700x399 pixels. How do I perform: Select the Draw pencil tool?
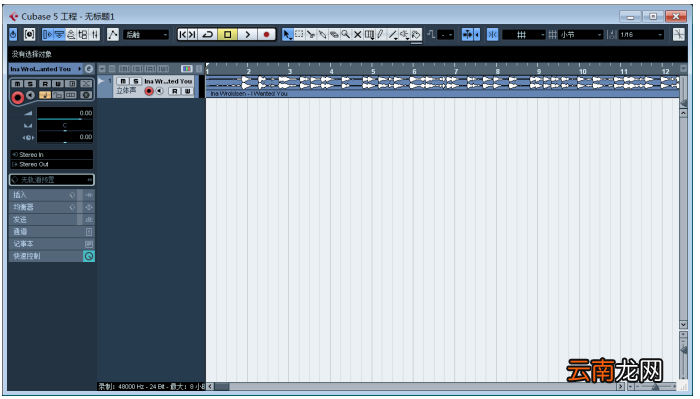click(x=381, y=34)
